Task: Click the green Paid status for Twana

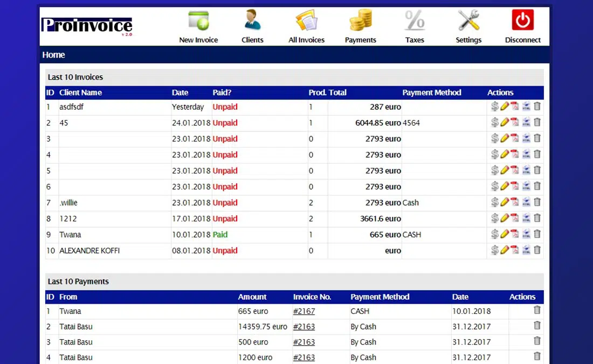Action: click(x=220, y=235)
